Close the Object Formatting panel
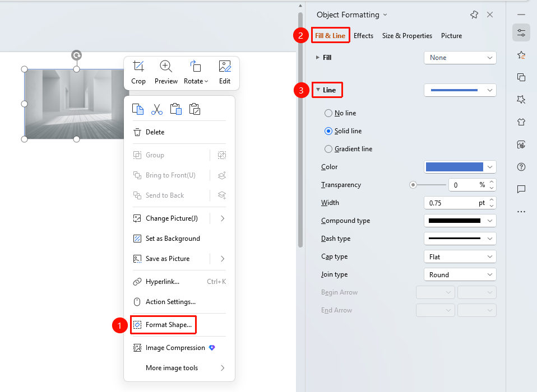The width and height of the screenshot is (537, 392). (490, 15)
